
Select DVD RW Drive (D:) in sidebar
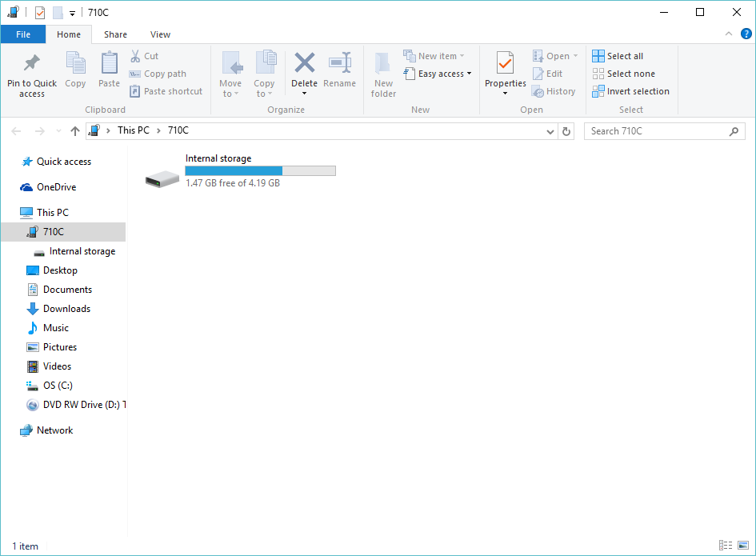pos(76,405)
